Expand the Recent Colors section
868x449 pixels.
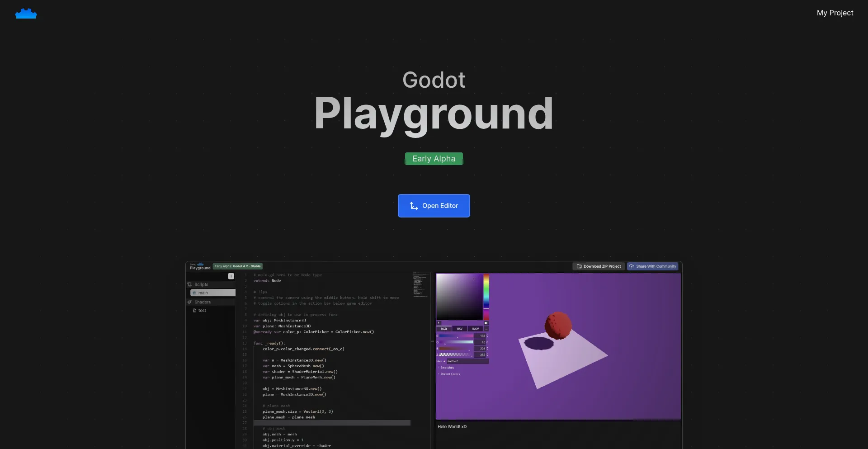tap(449, 374)
